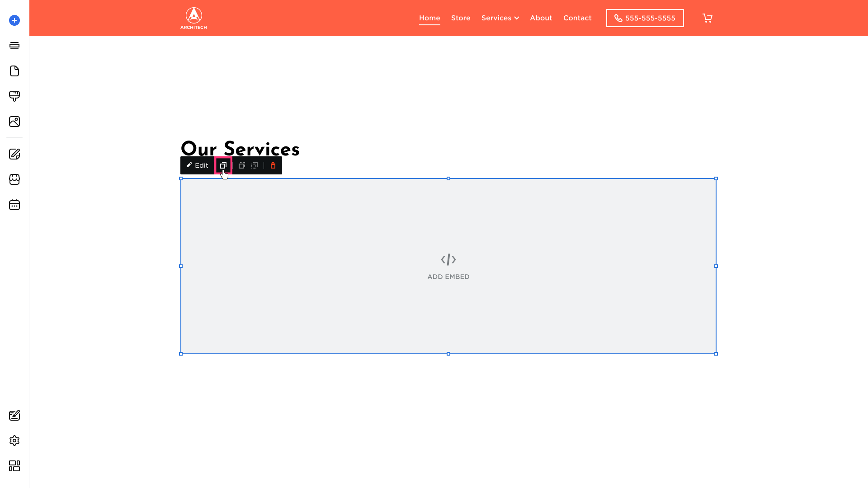Image resolution: width=868 pixels, height=488 pixels.
Task: Go to the Store nav item
Action: click(x=461, y=18)
